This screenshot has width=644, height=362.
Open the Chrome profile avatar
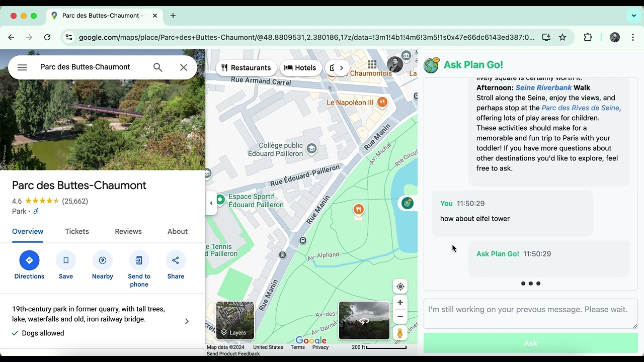[615, 37]
